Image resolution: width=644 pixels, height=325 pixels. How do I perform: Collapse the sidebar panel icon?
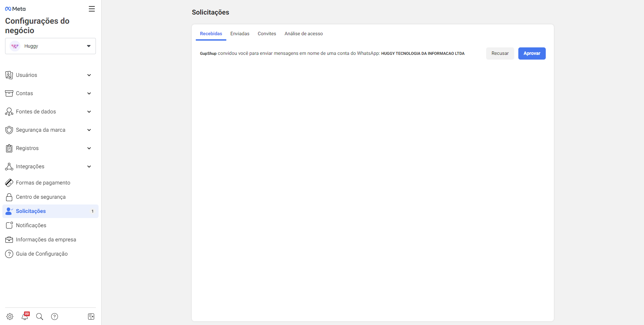pyautogui.click(x=91, y=317)
